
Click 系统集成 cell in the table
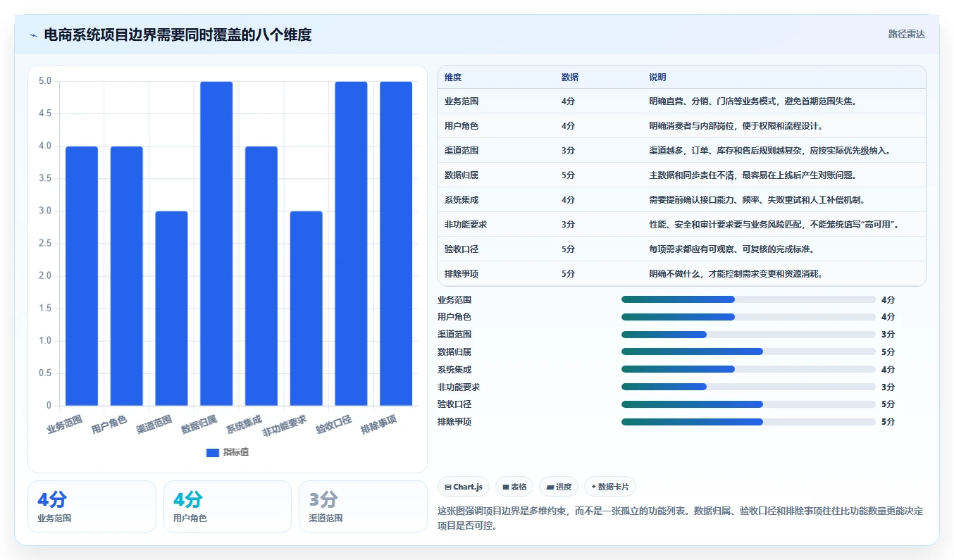(x=461, y=200)
